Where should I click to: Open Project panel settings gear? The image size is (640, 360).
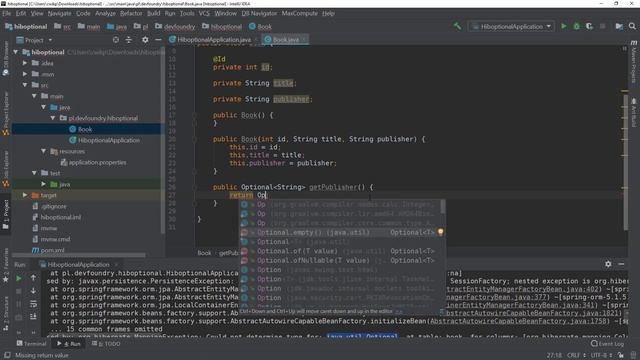[145, 40]
